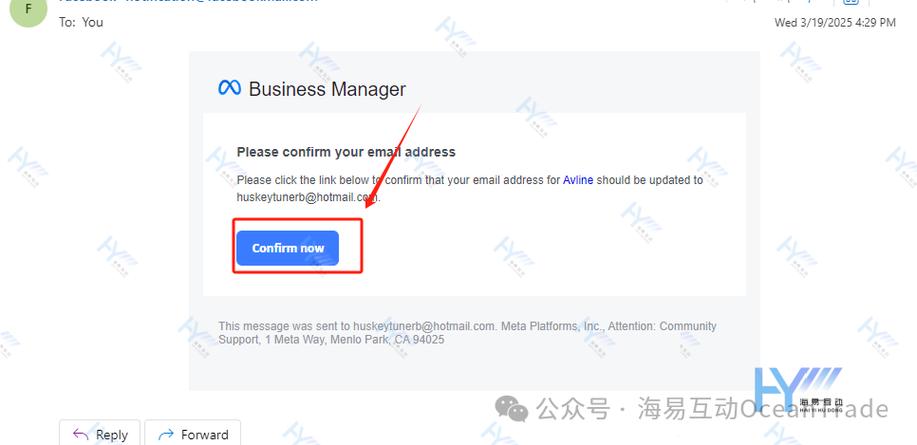
Task: Click the Business Manager heading
Action: point(327,89)
